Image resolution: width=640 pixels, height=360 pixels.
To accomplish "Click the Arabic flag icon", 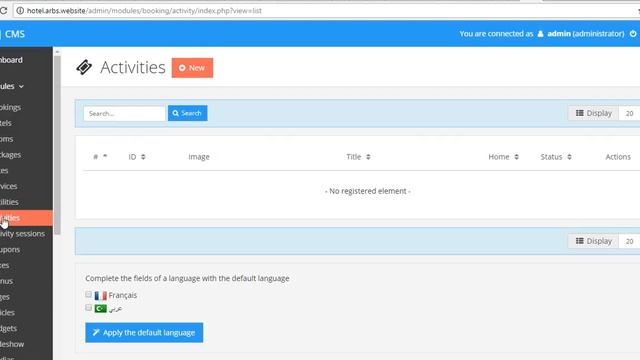I will click(100, 309).
